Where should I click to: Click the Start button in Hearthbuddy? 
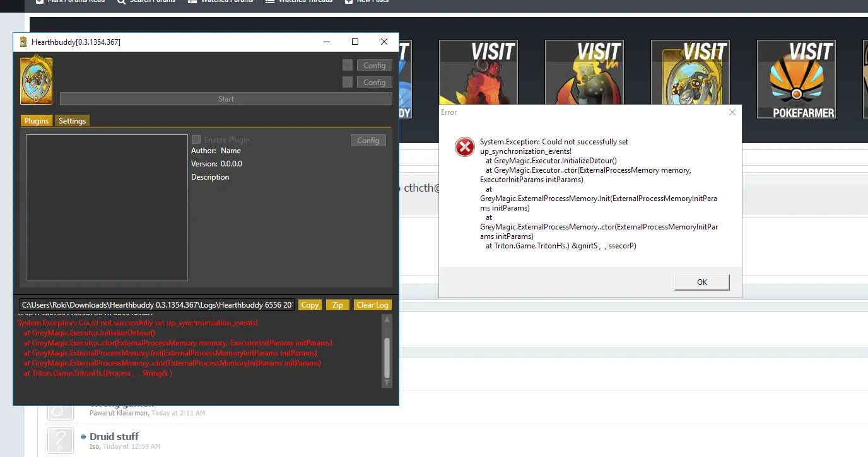coord(226,99)
